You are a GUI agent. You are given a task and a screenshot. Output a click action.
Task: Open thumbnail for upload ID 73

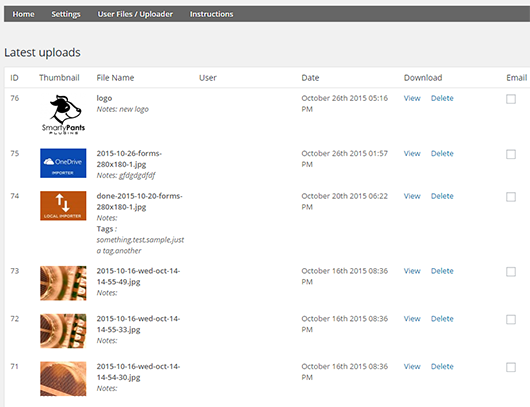pyautogui.click(x=63, y=283)
